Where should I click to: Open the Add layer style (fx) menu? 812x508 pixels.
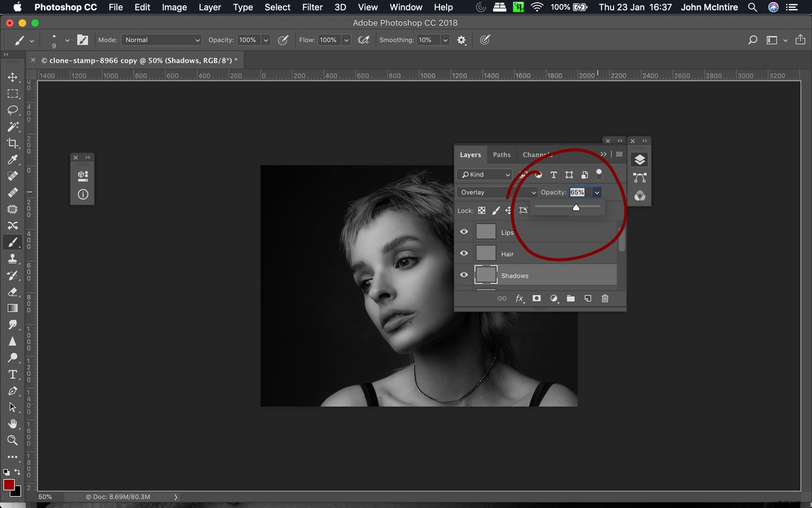click(520, 298)
